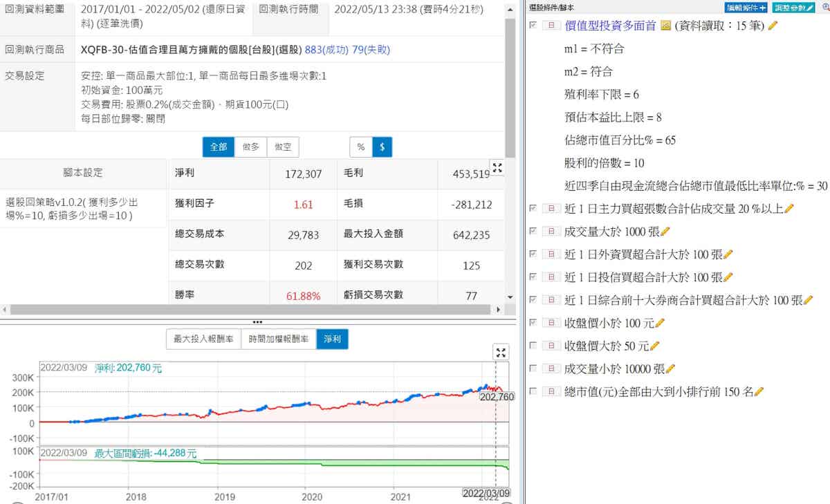The image size is (830, 504).
Task: Edit 總市值 排行前 150 名 condition pencil
Action: [759, 392]
